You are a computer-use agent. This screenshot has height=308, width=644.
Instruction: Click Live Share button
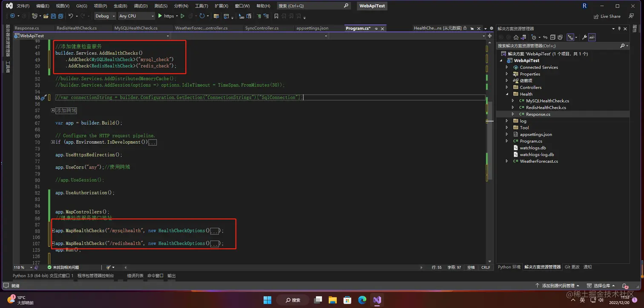tap(607, 16)
